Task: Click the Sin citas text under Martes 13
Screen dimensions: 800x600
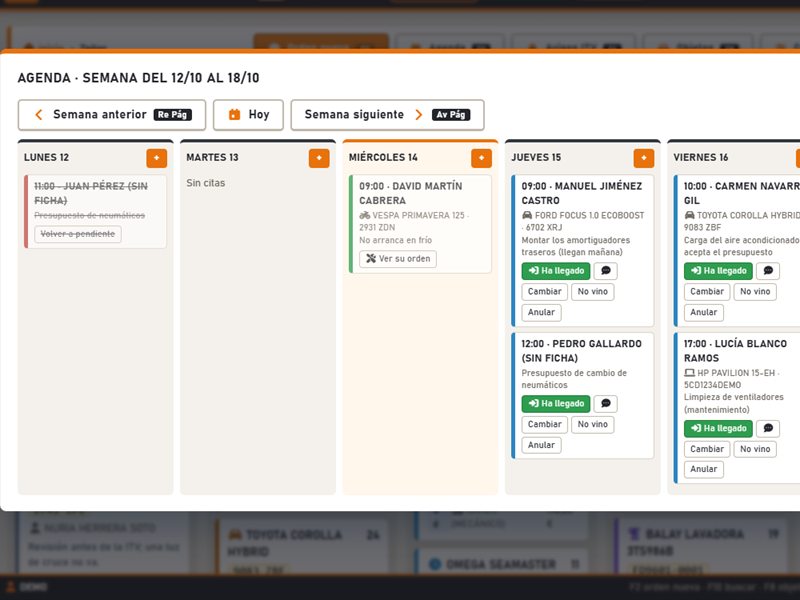Action: [206, 183]
